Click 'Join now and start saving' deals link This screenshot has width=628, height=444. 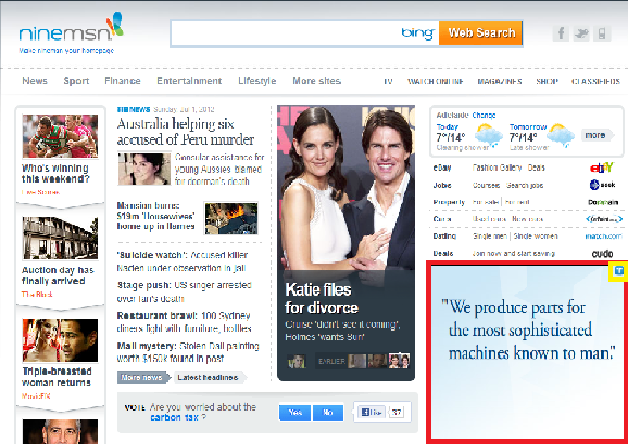[x=513, y=253]
